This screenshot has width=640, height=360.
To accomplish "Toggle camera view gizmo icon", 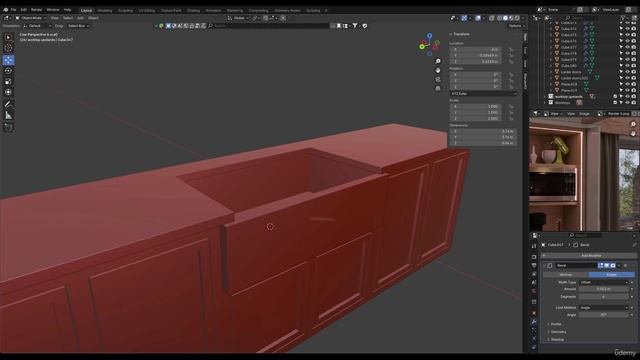I will coord(438,80).
